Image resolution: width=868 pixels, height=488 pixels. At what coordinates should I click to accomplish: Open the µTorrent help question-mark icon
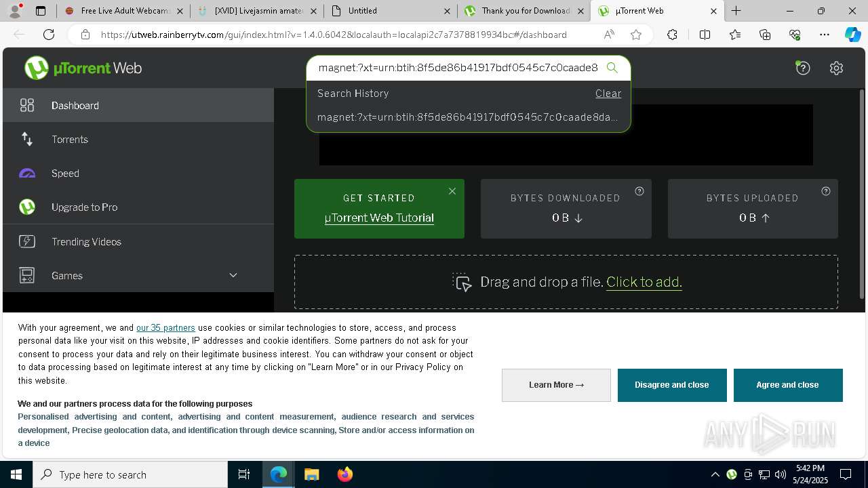[803, 68]
